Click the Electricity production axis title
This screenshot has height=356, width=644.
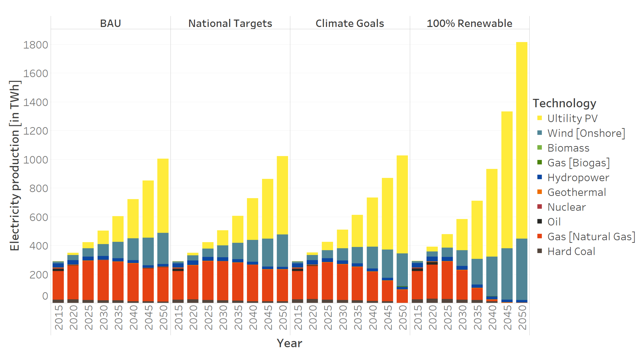tap(15, 165)
